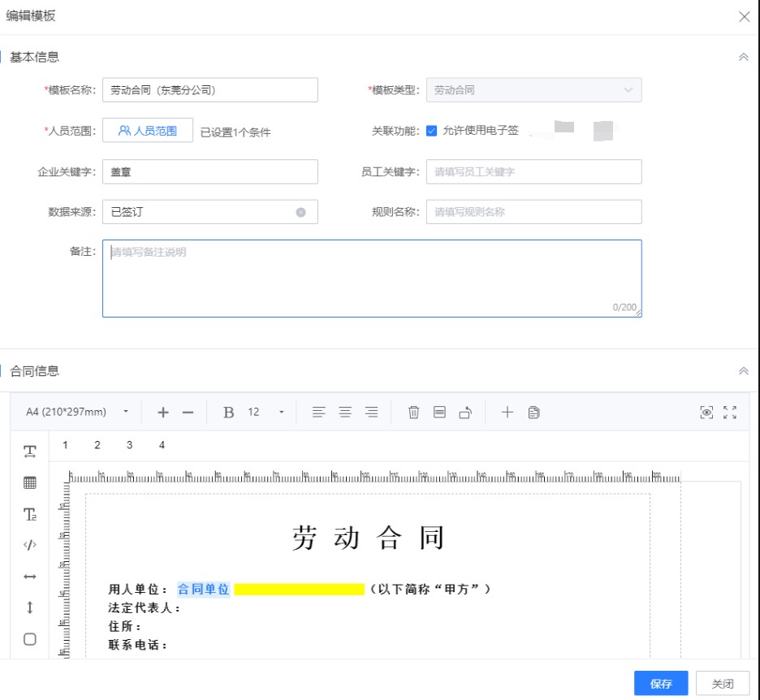
Task: Click the trash icon in editor toolbar
Action: point(413,412)
